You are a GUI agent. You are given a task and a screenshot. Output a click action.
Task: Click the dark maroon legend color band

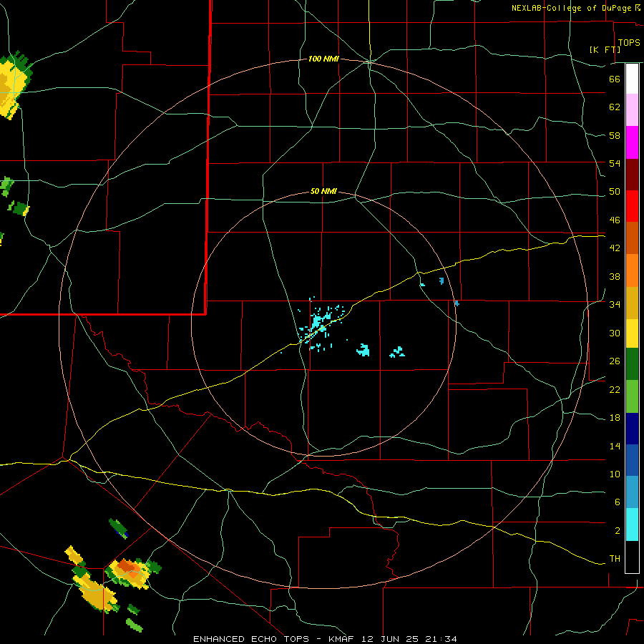click(x=632, y=175)
